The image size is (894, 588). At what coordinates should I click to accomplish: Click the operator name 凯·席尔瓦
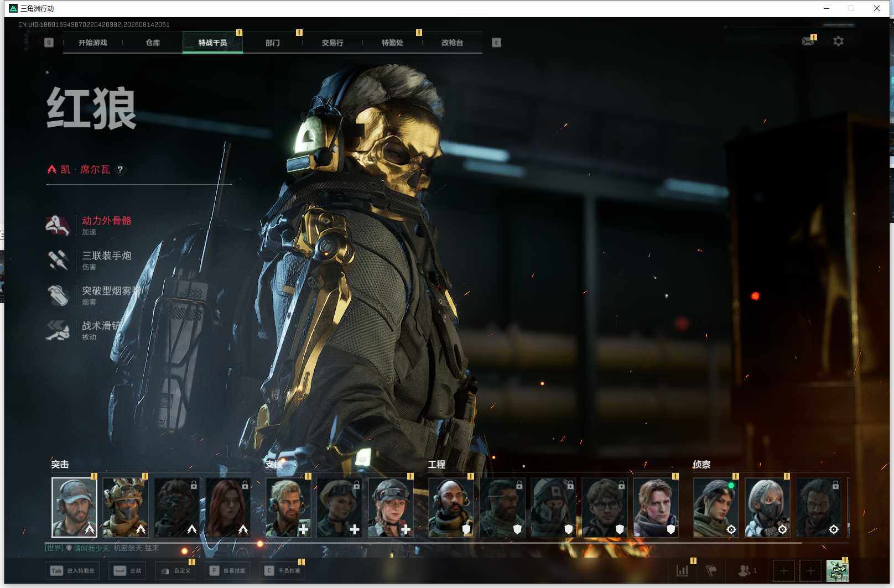[85, 169]
